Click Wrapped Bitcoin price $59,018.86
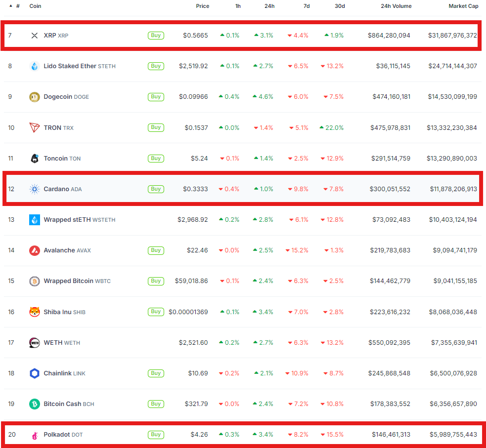 click(x=191, y=281)
